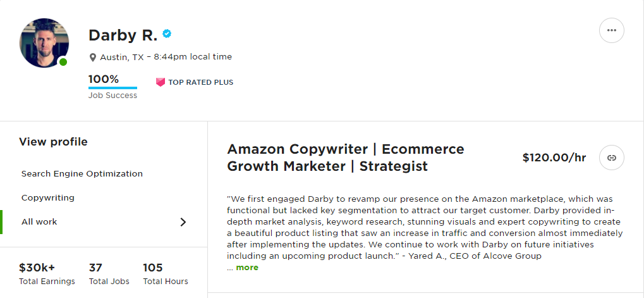Viewport: 644px width, 298px height.
Task: Expand the testimonial with the more link
Action: [247, 268]
